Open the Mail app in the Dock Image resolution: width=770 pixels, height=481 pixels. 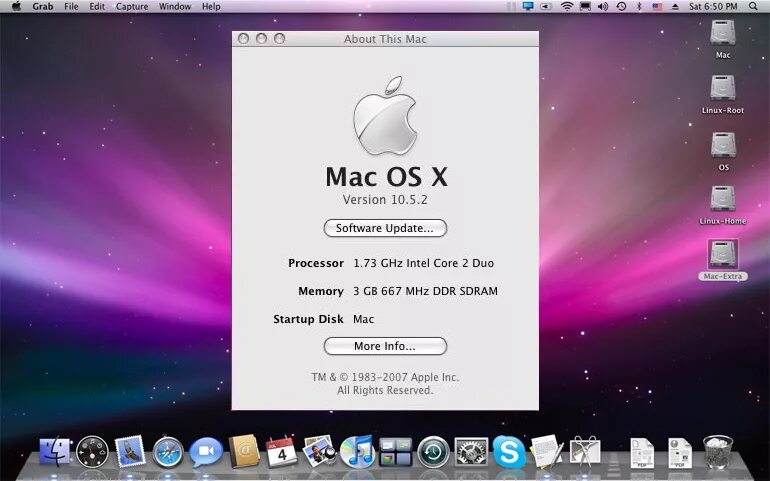(130, 452)
